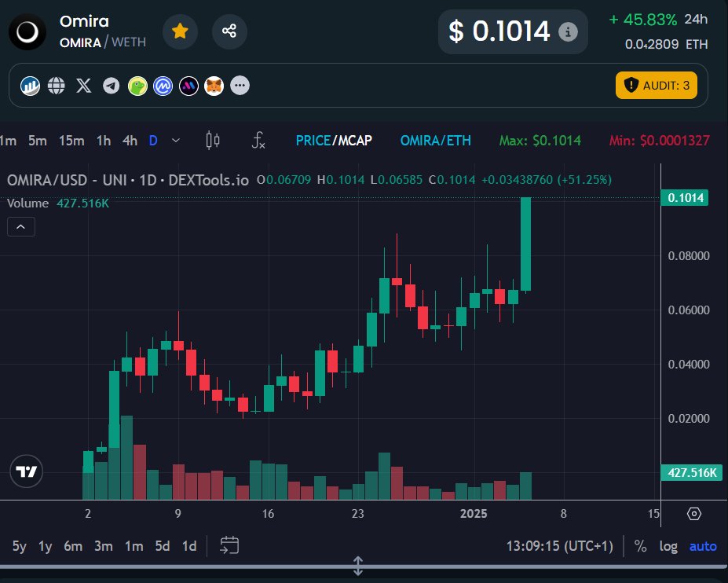
Task: Select the 4h timeframe
Action: click(x=130, y=141)
